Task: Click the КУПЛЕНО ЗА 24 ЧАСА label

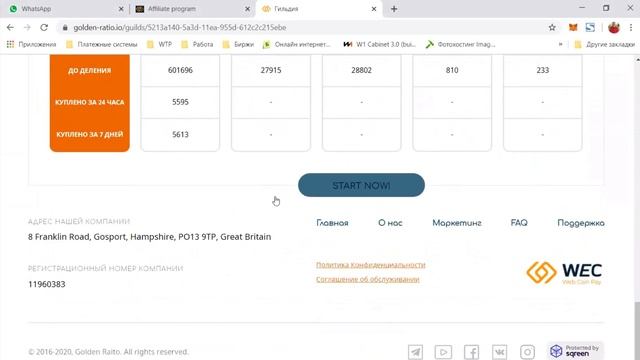Action: point(89,102)
